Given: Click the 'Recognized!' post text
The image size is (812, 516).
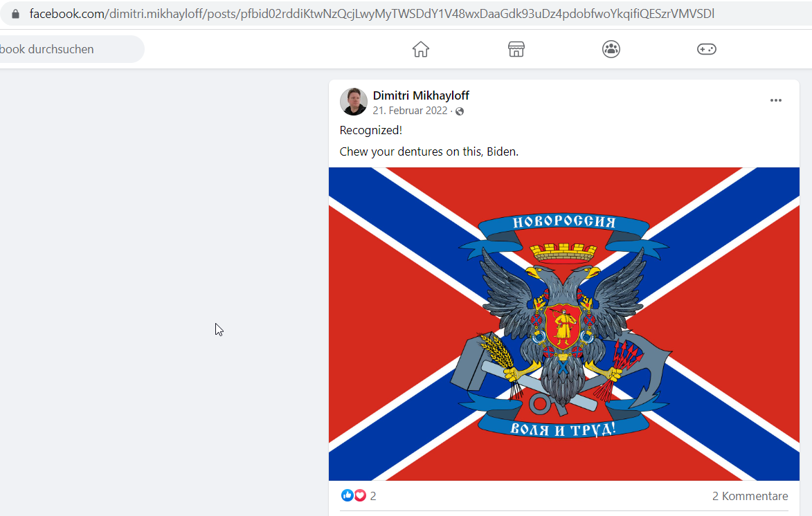Looking at the screenshot, I should pyautogui.click(x=371, y=131).
